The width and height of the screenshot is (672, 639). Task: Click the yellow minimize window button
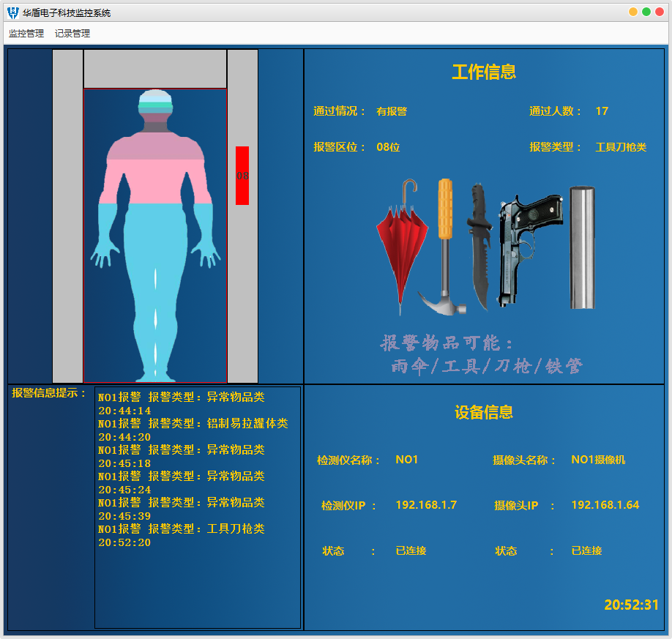click(x=633, y=12)
